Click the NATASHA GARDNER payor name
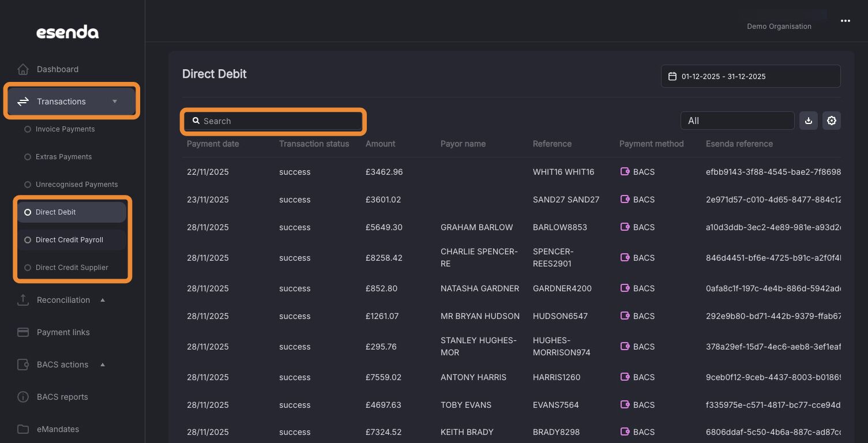The image size is (868, 443). tap(480, 288)
